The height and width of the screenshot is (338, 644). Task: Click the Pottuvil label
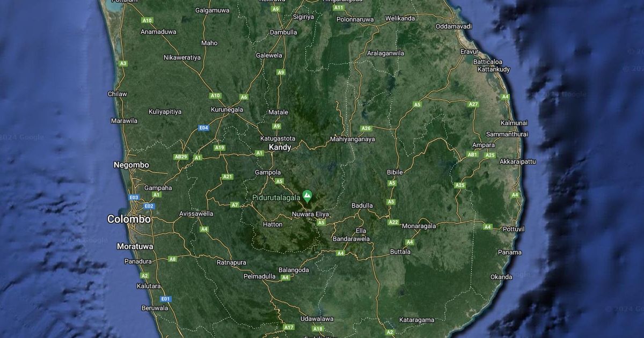coord(513,229)
